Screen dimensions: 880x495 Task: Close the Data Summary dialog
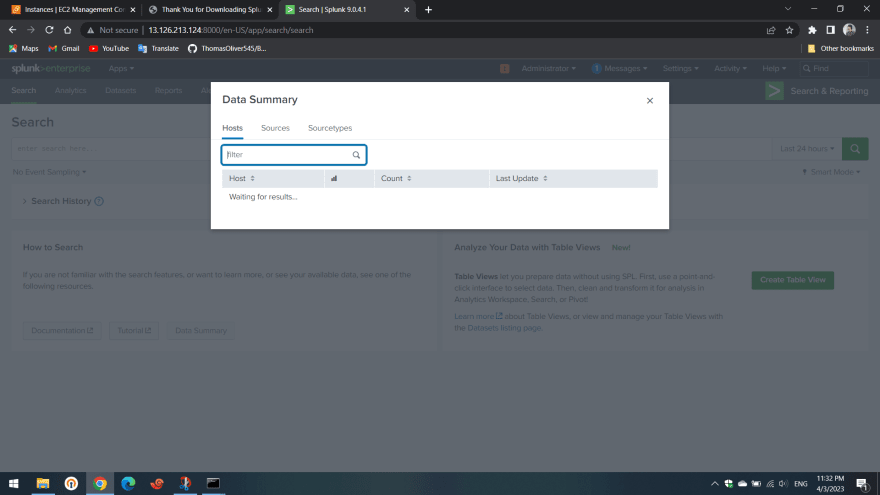pos(649,100)
